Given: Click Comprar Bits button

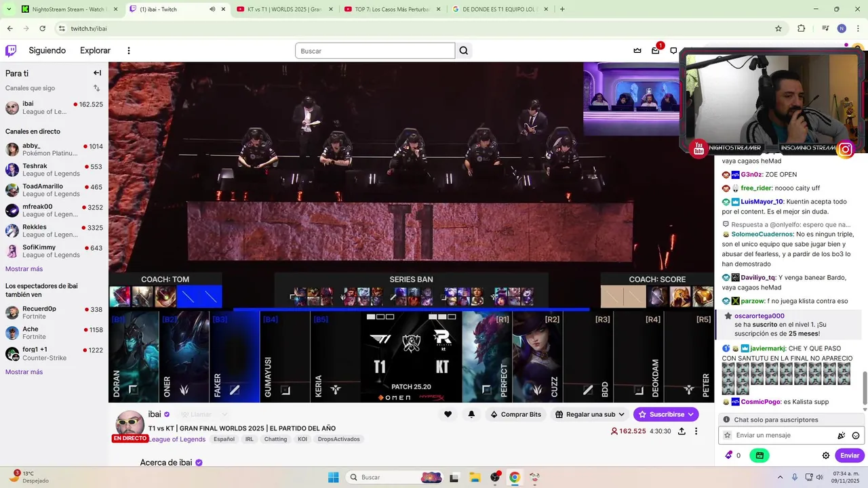Looking at the screenshot, I should click(515, 414).
